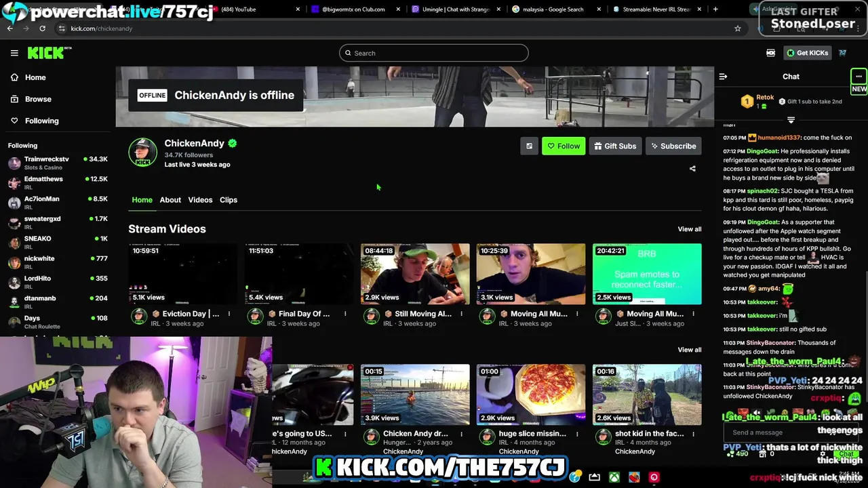Open options menu for shot kid clip
This screenshot has width=868, height=488.
693,434
